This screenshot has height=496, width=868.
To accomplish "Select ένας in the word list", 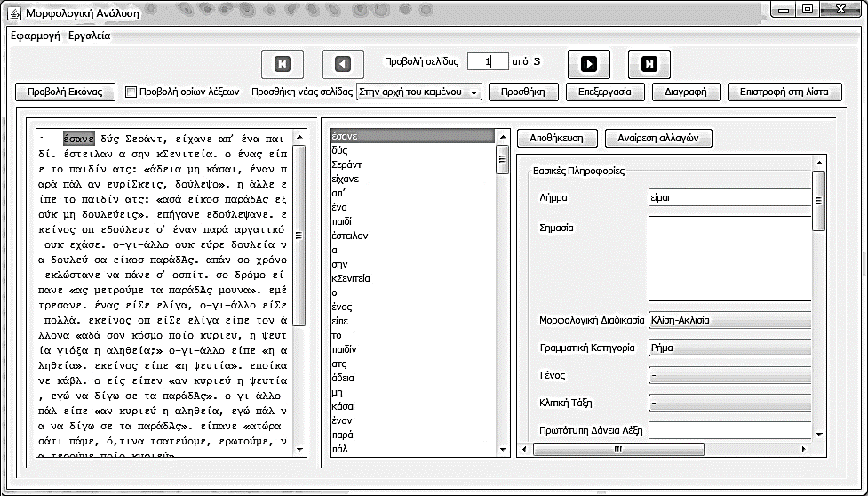I will click(x=412, y=307).
